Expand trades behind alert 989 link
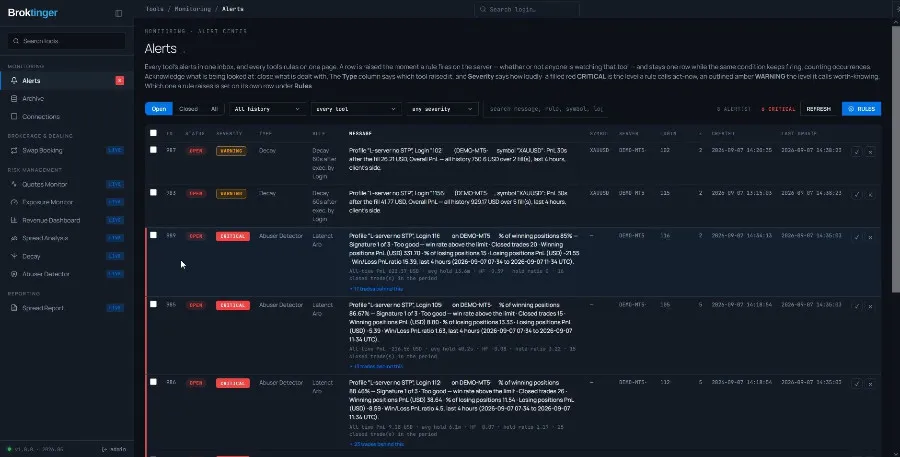This screenshot has width=900, height=457. tap(376, 289)
